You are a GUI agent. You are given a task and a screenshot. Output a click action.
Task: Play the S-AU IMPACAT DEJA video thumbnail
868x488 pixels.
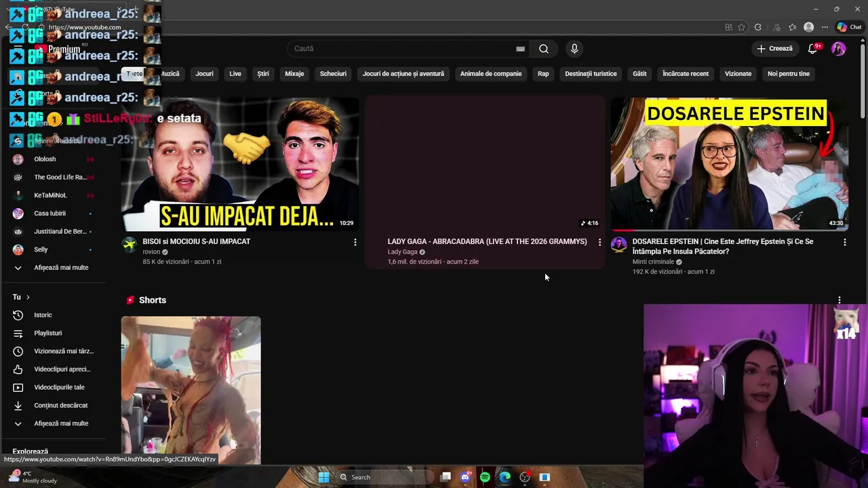(240, 164)
